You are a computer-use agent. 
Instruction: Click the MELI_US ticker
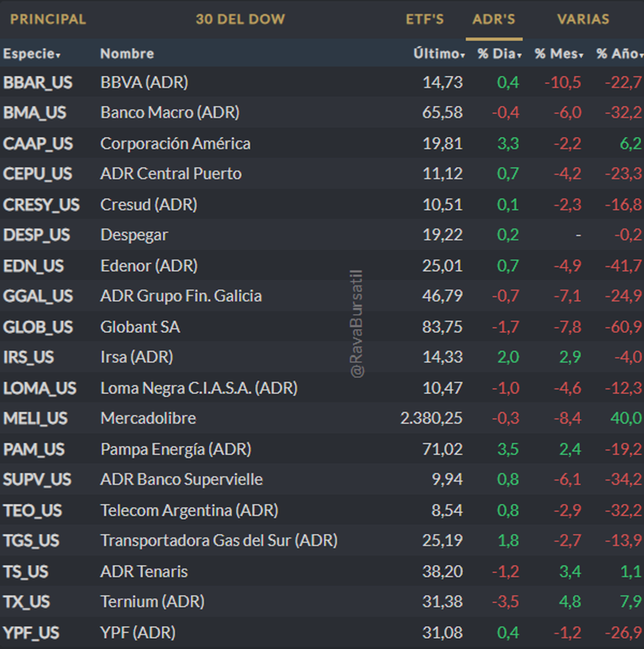pos(35,418)
